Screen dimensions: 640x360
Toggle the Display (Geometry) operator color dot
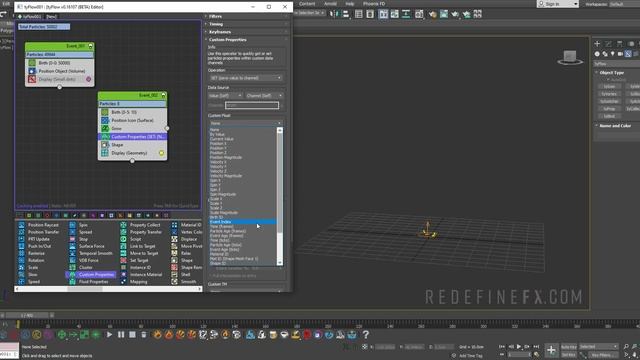pyautogui.click(x=161, y=153)
